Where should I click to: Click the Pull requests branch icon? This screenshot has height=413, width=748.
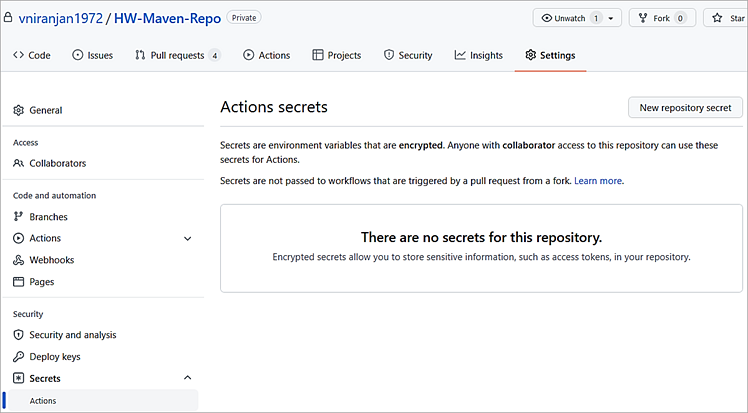click(140, 55)
